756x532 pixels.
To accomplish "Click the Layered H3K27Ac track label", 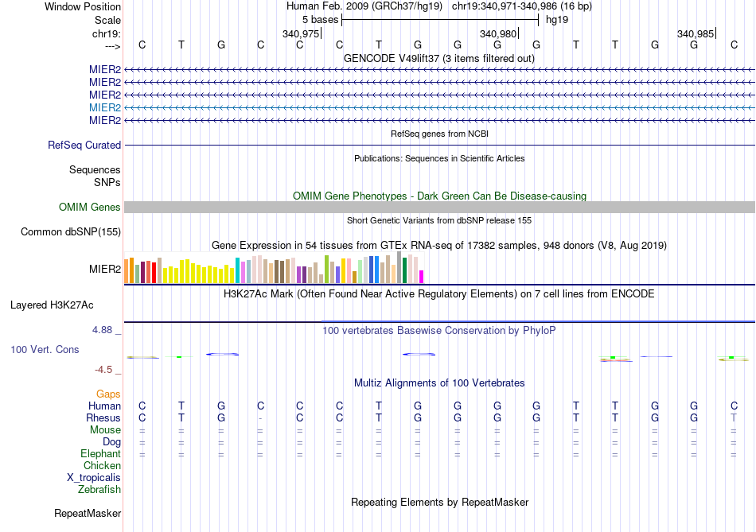I will (52, 305).
